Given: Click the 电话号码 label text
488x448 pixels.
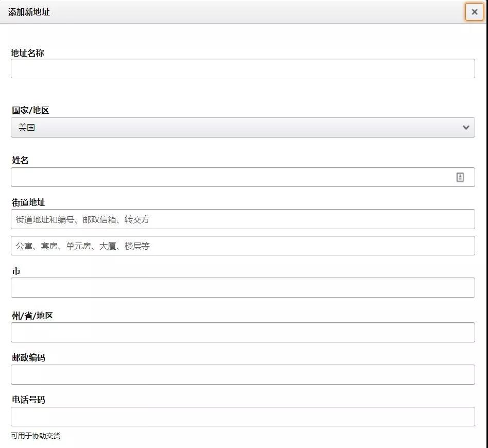Looking at the screenshot, I should point(28,400).
